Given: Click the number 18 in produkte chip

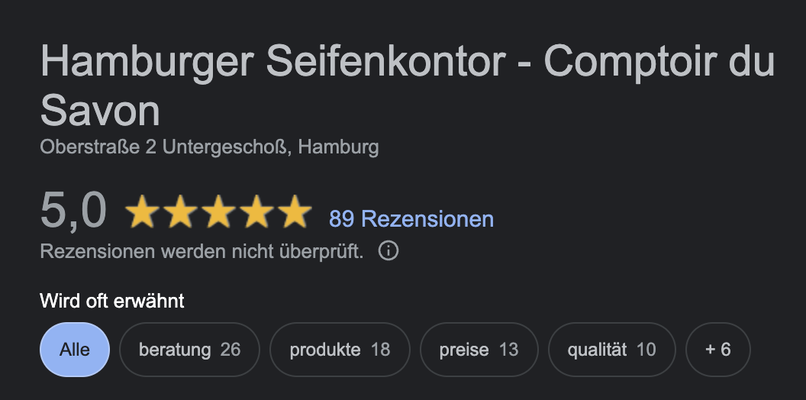Looking at the screenshot, I should (x=380, y=350).
